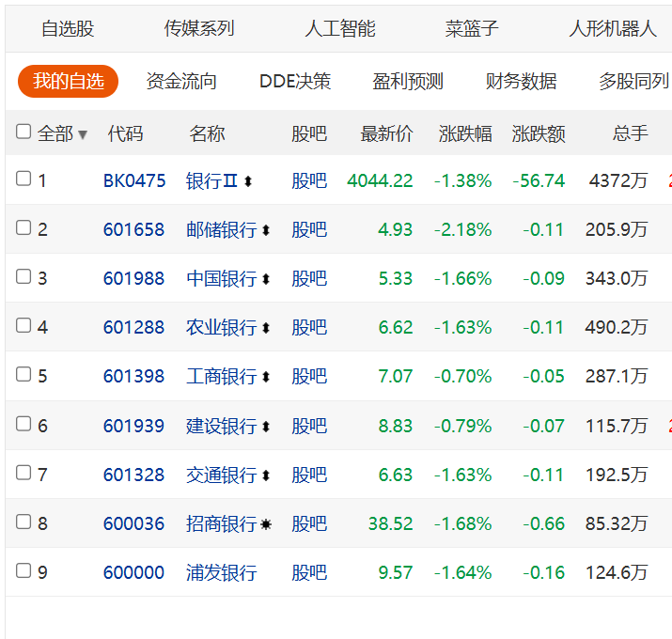Open 股吧 link for 浦发银行 row

309,572
